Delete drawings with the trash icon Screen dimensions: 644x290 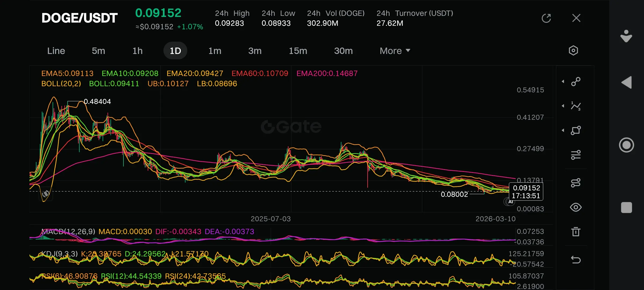(x=576, y=231)
